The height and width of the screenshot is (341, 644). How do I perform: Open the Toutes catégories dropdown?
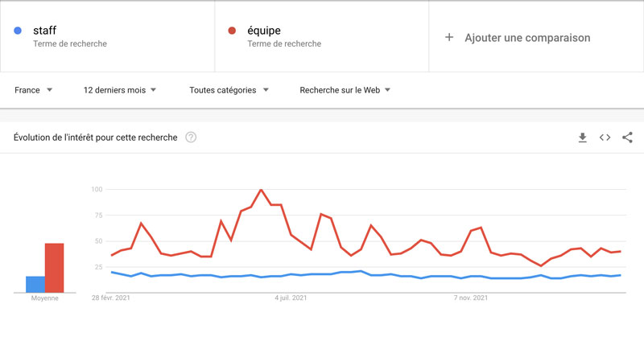(x=229, y=90)
